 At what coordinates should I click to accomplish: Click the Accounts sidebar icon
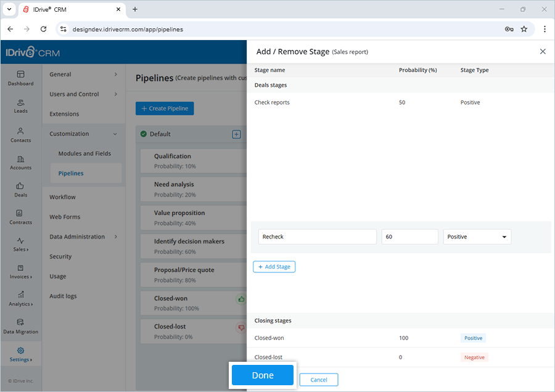point(20,162)
